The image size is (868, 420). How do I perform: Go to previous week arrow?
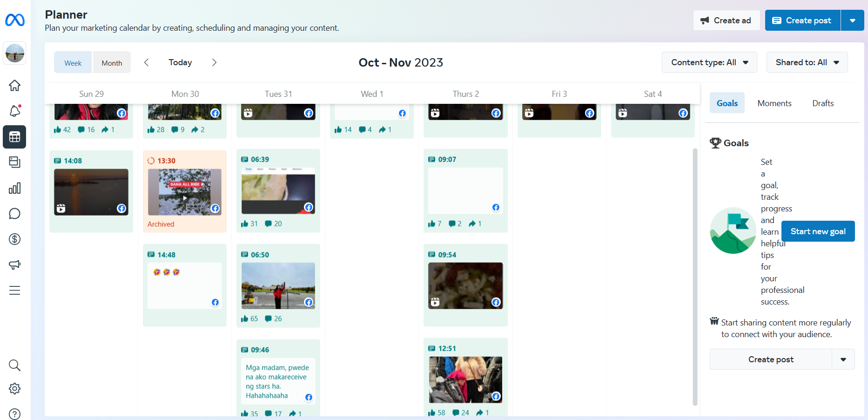point(146,62)
